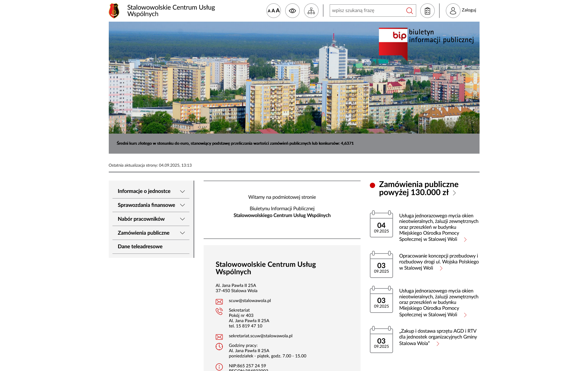Click the search magnifier icon

409,11
